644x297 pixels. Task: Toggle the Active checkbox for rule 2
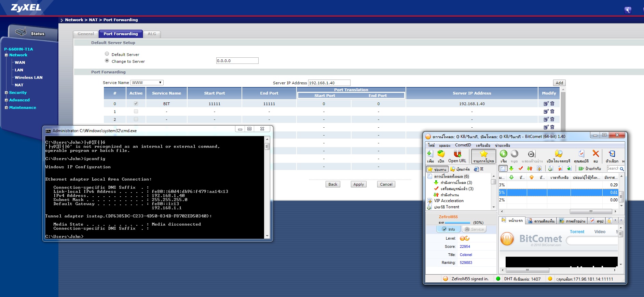point(136,119)
